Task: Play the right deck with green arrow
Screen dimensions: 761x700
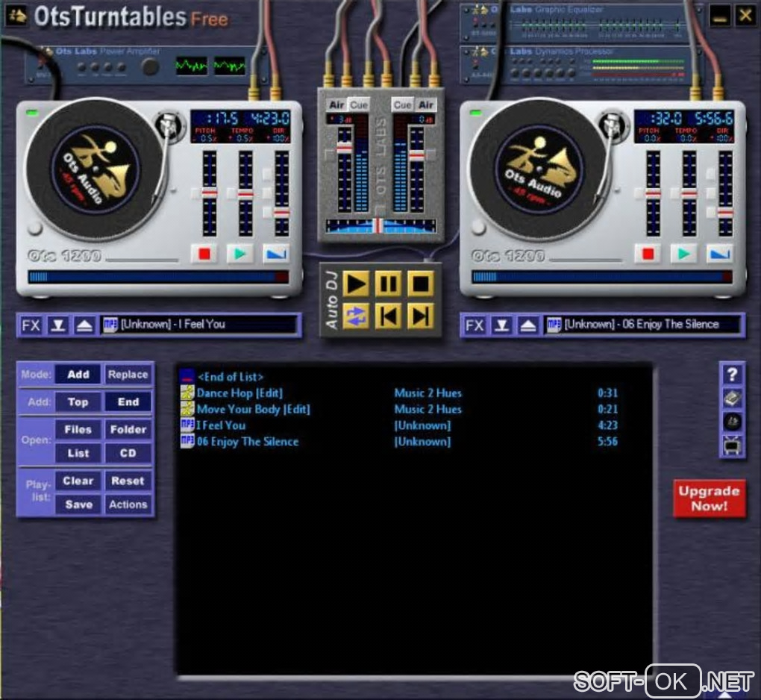Action: 683,254
